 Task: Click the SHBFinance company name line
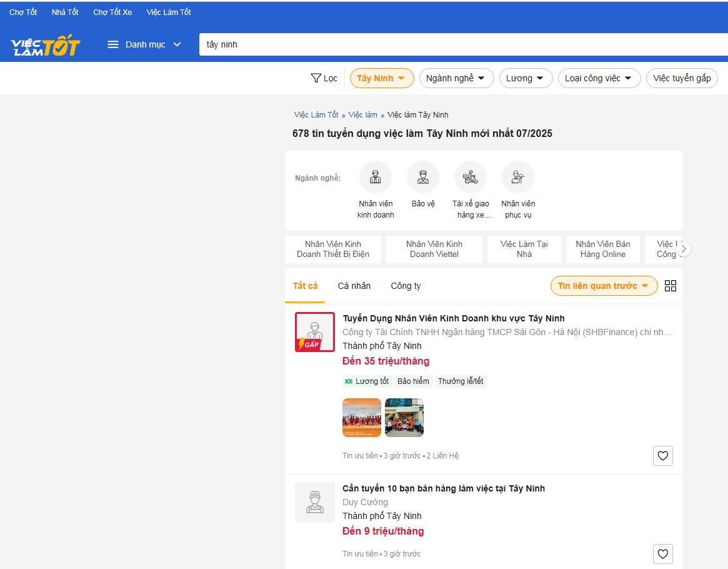507,332
